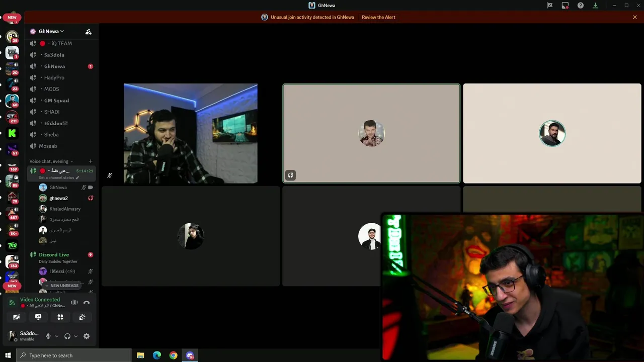Dismiss the unusual join activity banner
This screenshot has width=644, height=362.
click(635, 17)
